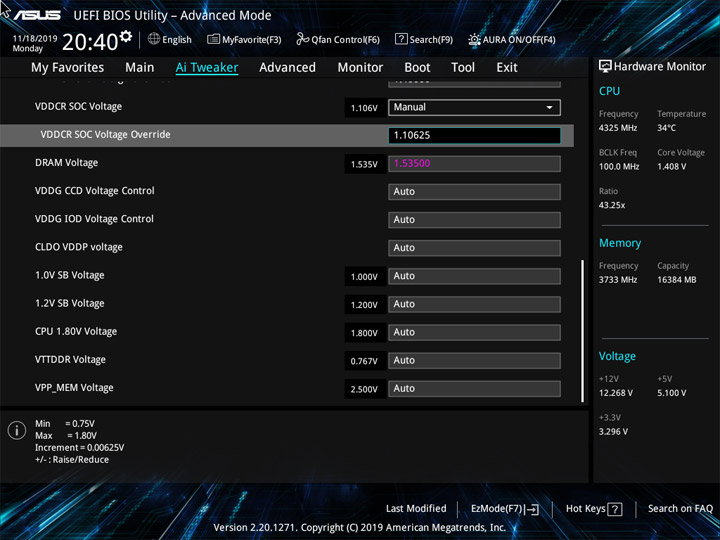The height and width of the screenshot is (540, 720).
Task: Click the 1.106V current SOC voltage readout
Action: click(x=364, y=108)
